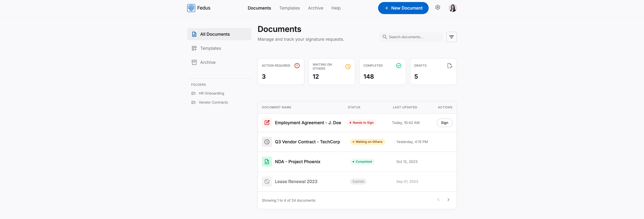The width and height of the screenshot is (644, 219).
Task: Click 'Showing 1 to 4 of 24 documents' text
Action: click(288, 200)
